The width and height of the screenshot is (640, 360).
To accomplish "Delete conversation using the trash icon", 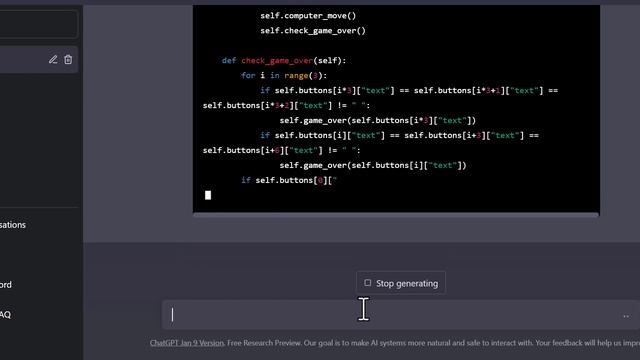I will coord(68,60).
